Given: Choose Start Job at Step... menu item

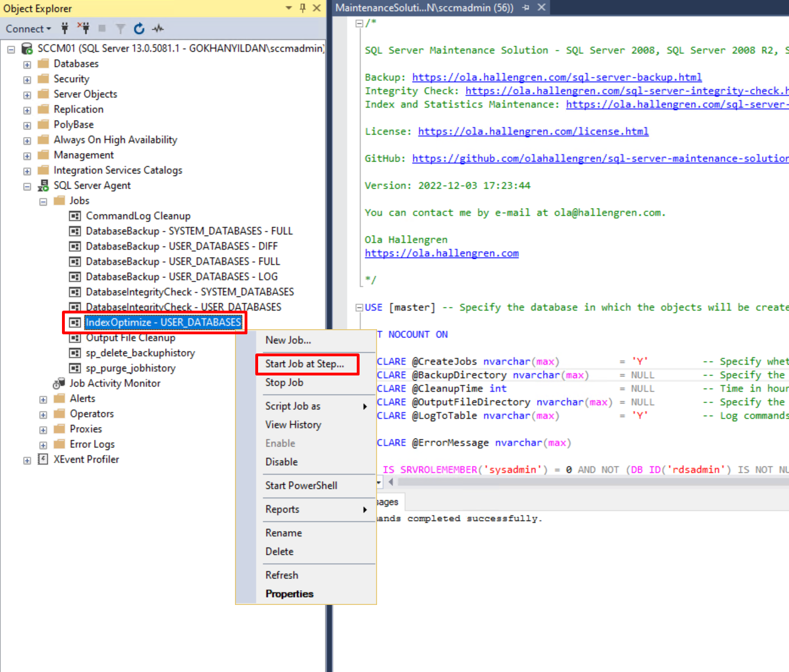Looking at the screenshot, I should 306,364.
